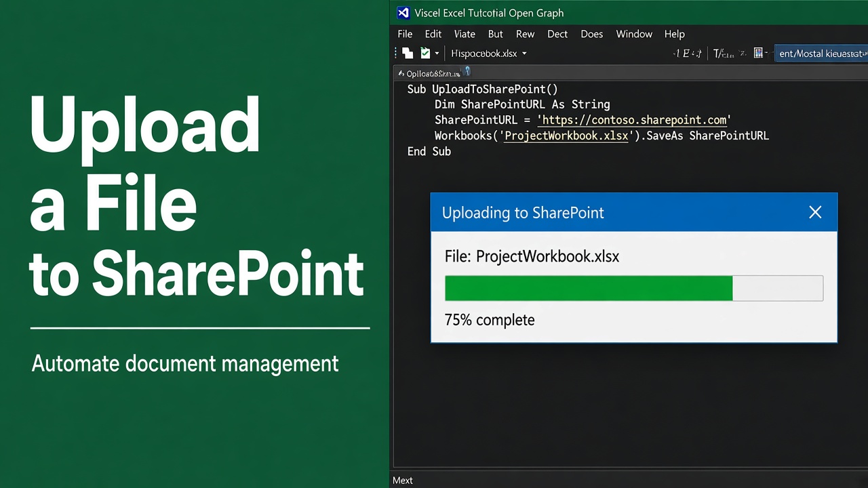Expand arrow next to green checkmark icon
Screen dimensions: 868x488
pyautogui.click(x=437, y=54)
